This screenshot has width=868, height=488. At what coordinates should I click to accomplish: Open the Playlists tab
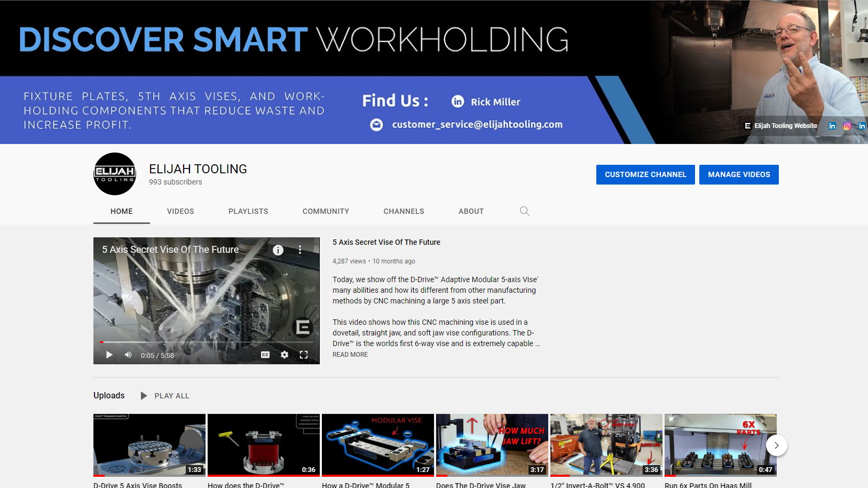coord(248,211)
